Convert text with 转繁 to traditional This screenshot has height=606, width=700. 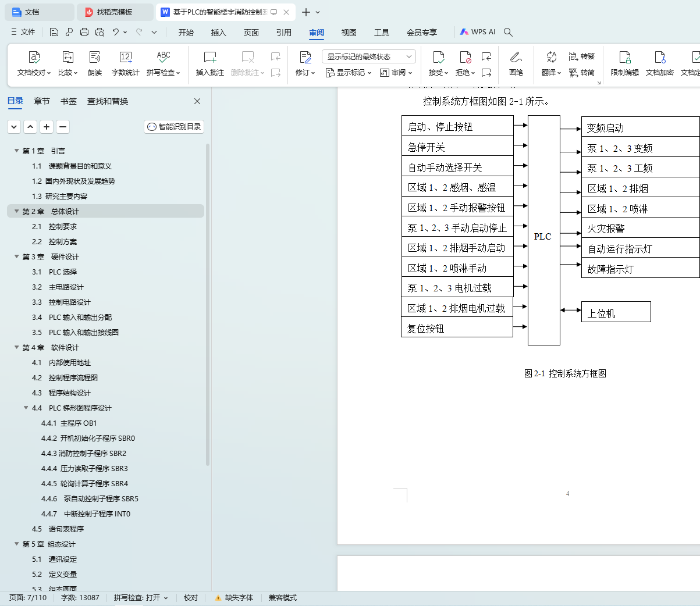(582, 56)
